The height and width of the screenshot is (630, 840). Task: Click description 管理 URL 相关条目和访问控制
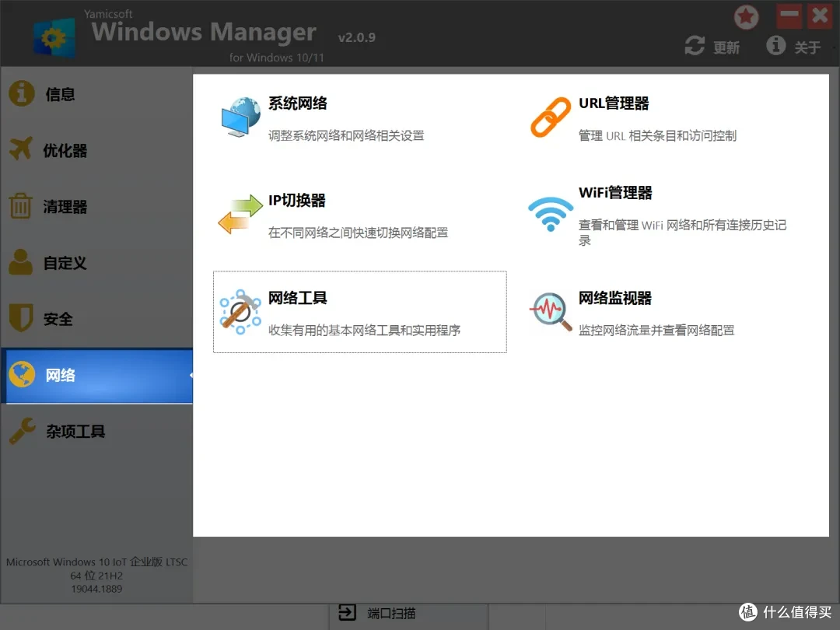pyautogui.click(x=657, y=135)
